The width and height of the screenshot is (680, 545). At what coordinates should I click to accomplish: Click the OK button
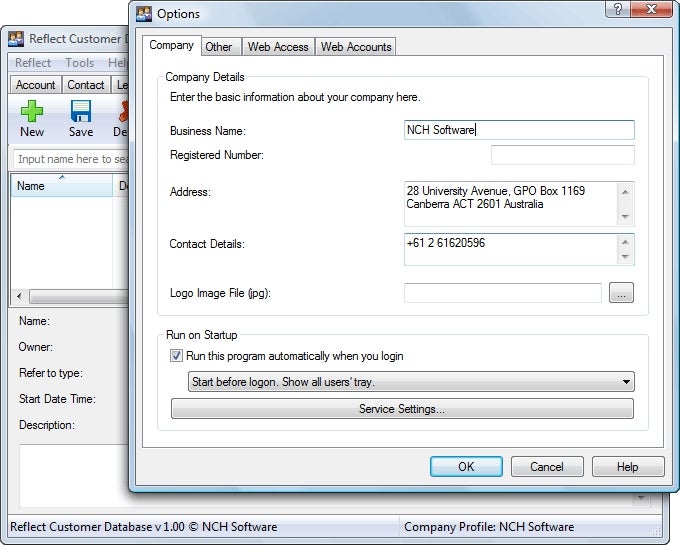pos(466,467)
